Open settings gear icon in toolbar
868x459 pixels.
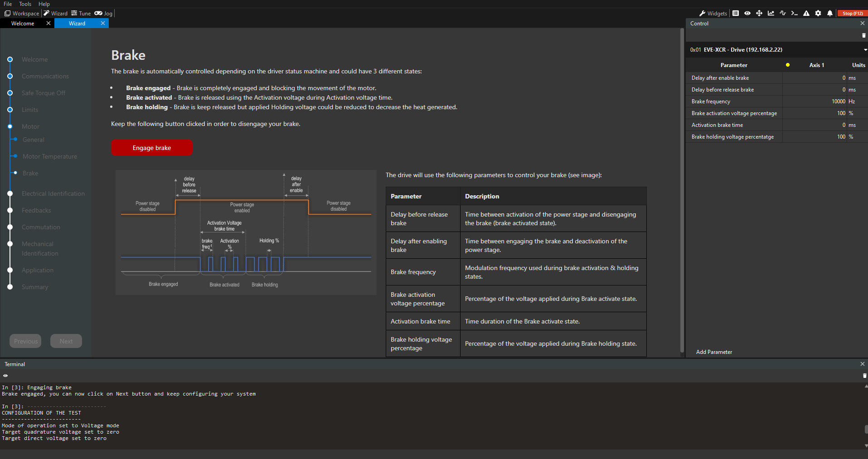click(x=818, y=13)
